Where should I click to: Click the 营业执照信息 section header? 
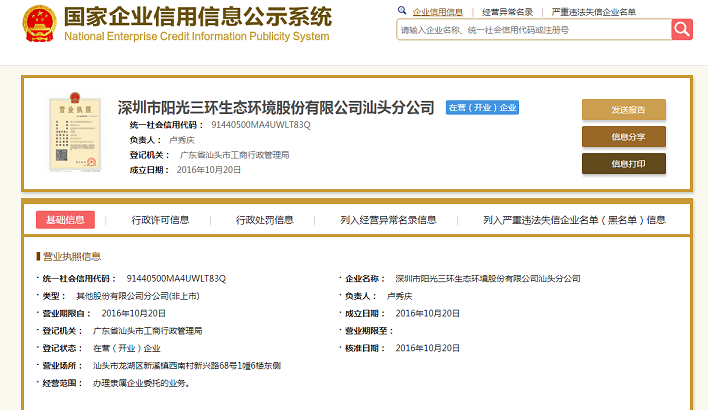(70, 256)
